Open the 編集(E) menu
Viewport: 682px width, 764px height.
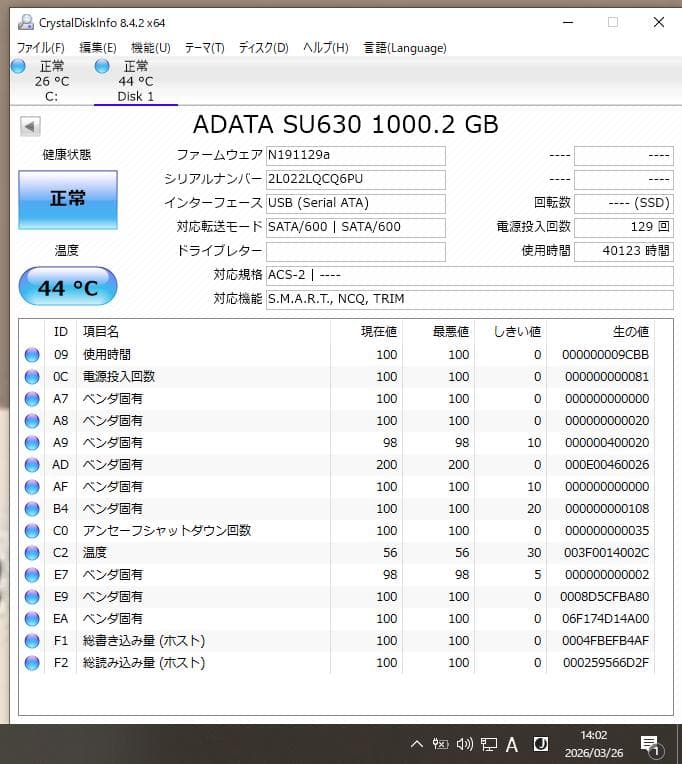click(97, 48)
